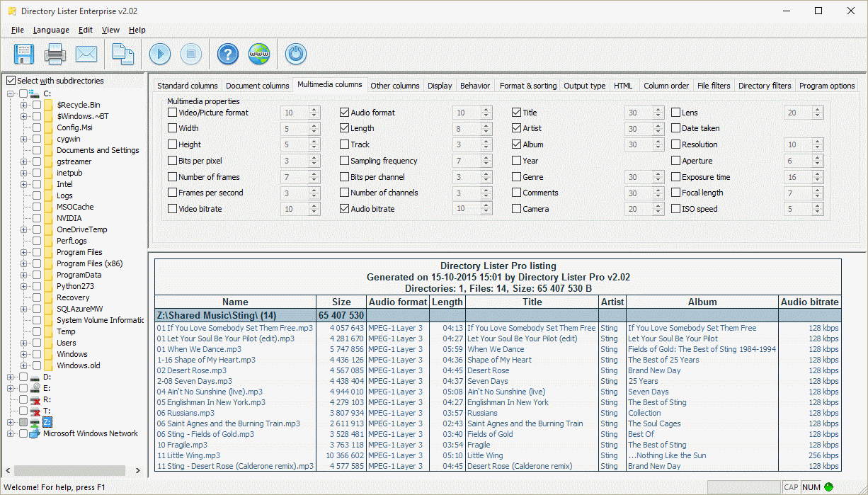Screen dimensions: 868x495
Task: Click 02 Desert Rose.mp3 file entry
Action: (192, 370)
